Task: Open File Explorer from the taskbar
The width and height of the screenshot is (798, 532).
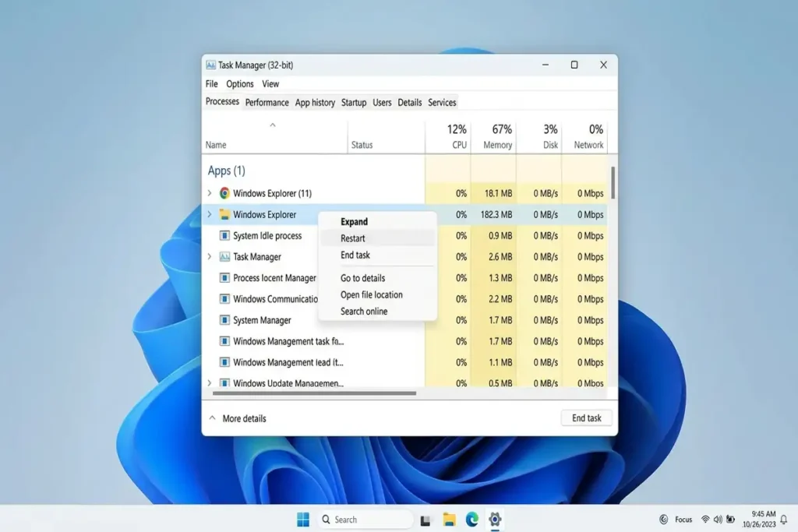Action: pyautogui.click(x=449, y=520)
